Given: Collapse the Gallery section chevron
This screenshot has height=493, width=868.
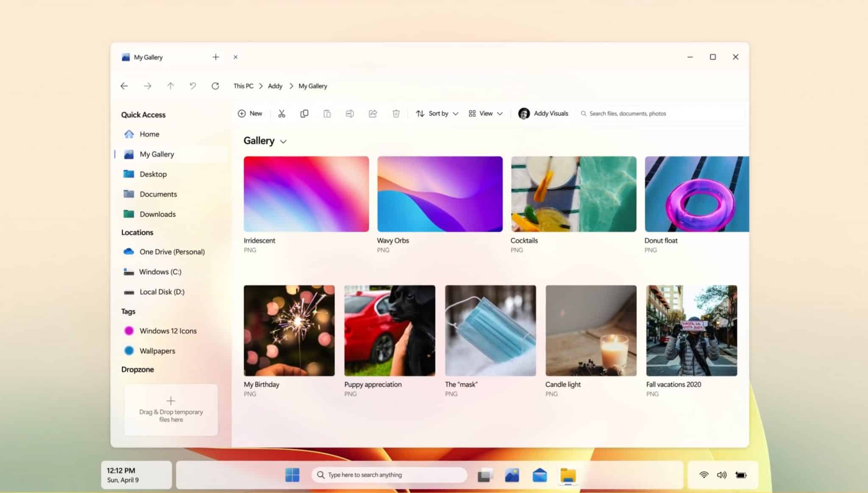Looking at the screenshot, I should [x=283, y=141].
